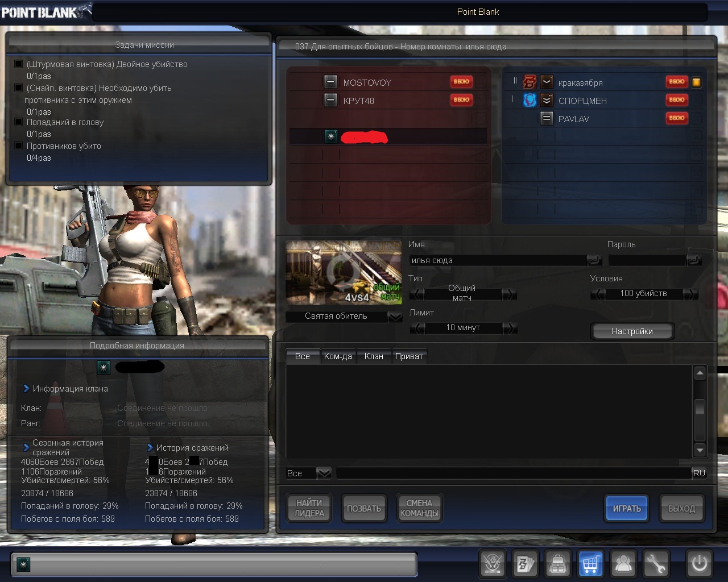Open the chat channel dropdown labeled Все
The image size is (728, 582).
324,473
